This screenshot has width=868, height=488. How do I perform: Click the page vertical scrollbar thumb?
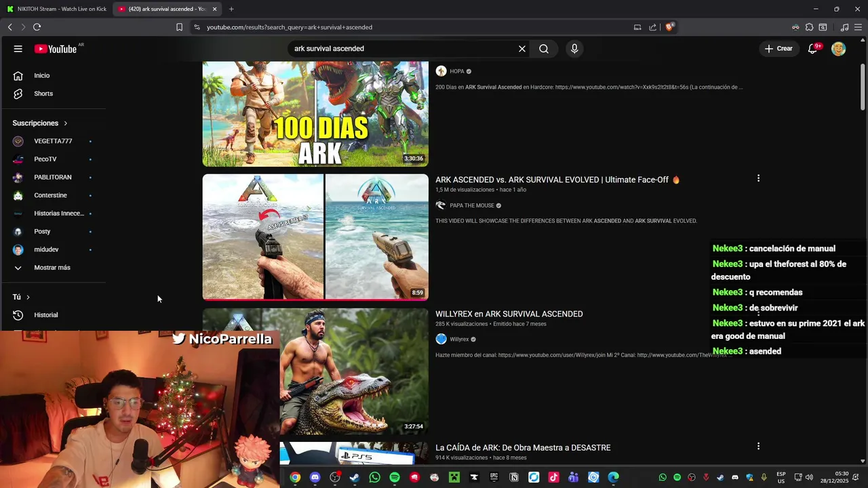[863, 87]
